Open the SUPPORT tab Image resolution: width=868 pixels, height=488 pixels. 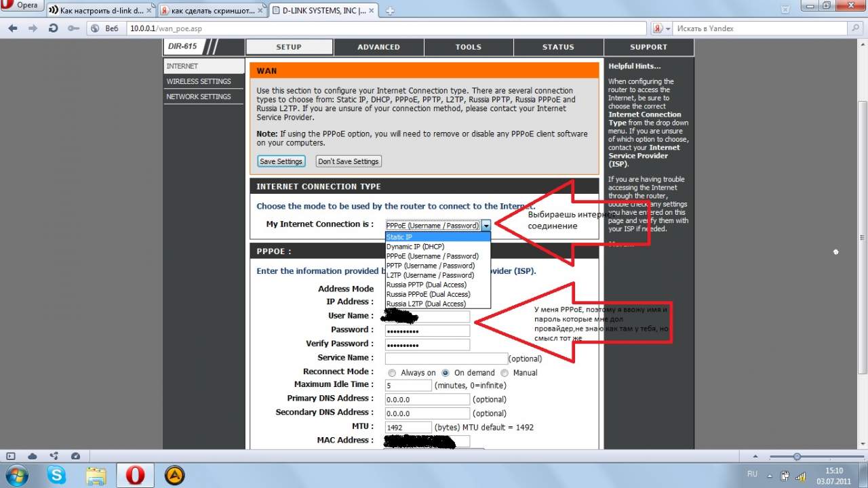tap(648, 47)
